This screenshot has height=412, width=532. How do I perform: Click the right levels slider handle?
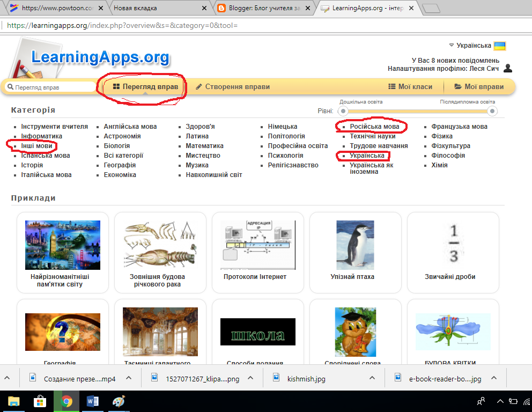coord(492,111)
